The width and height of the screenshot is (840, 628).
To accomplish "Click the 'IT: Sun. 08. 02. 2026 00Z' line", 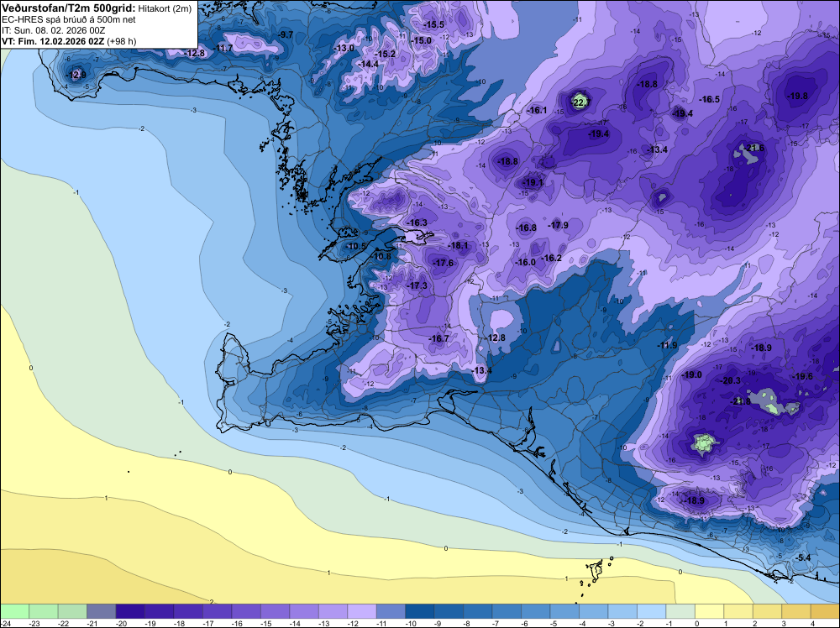I will coord(53,30).
